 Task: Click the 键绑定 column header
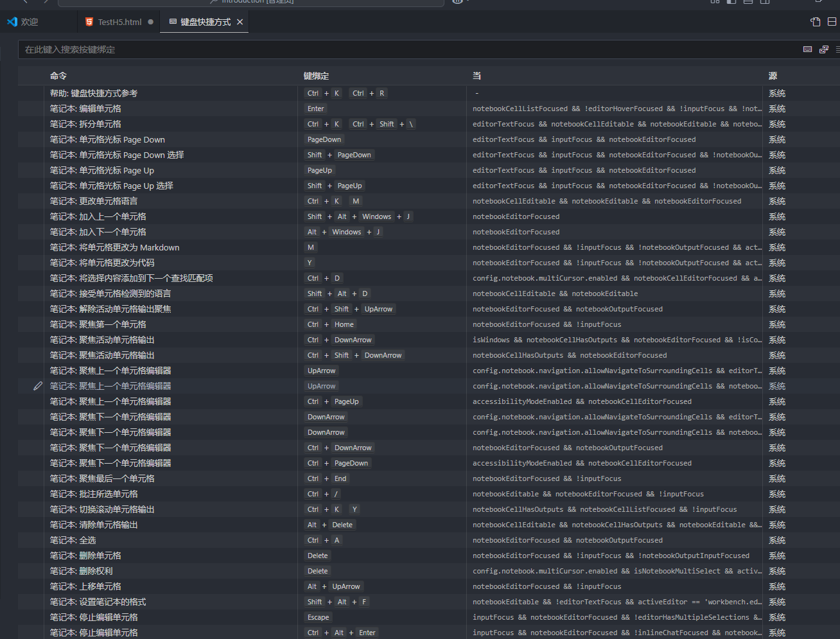[316, 76]
